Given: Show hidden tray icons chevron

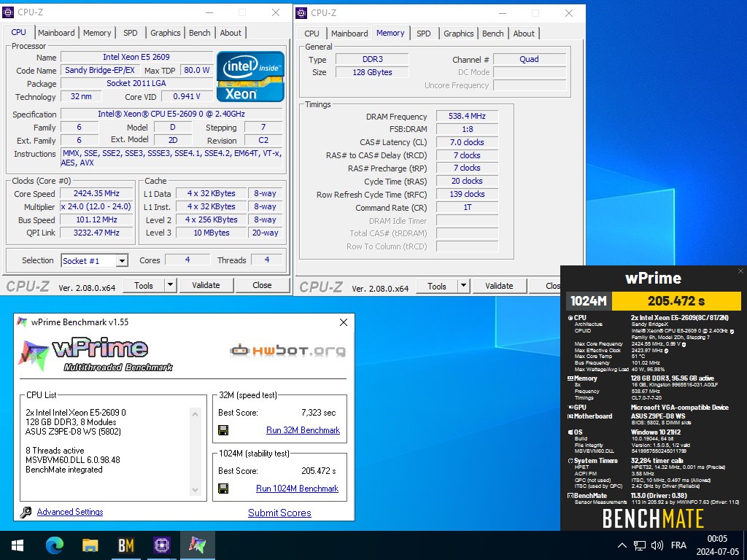Looking at the screenshot, I should (x=622, y=545).
